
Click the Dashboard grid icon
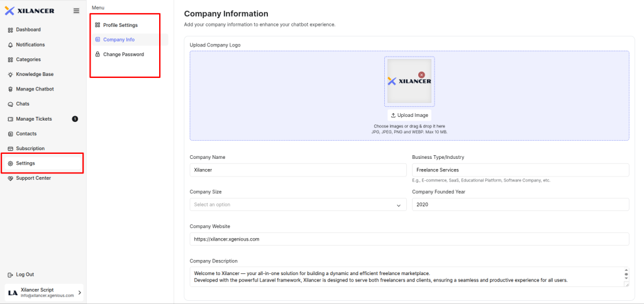(11, 30)
